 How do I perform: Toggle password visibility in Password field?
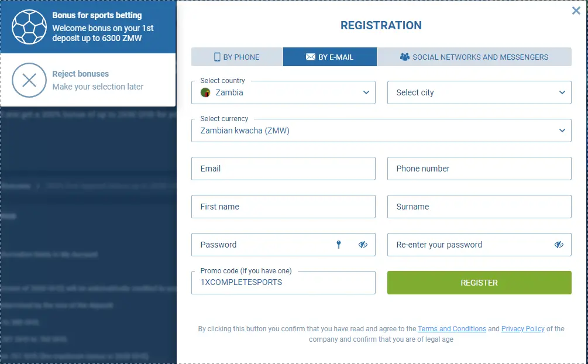363,245
